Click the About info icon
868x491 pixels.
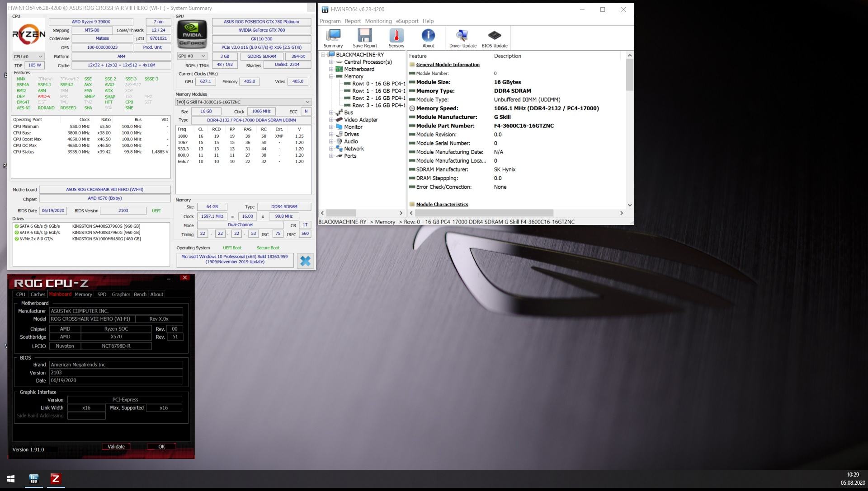(428, 38)
